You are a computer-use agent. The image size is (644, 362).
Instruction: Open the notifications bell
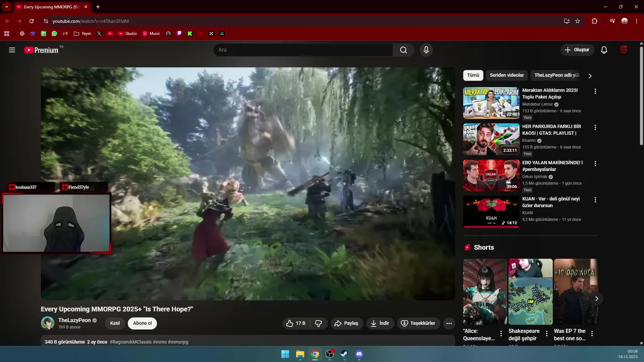[x=604, y=50]
